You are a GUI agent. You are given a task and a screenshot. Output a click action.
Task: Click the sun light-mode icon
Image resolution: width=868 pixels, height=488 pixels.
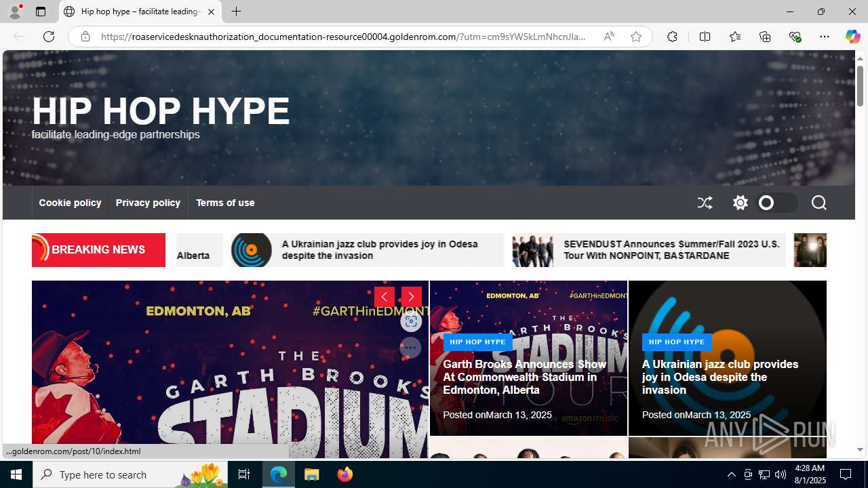click(x=740, y=203)
